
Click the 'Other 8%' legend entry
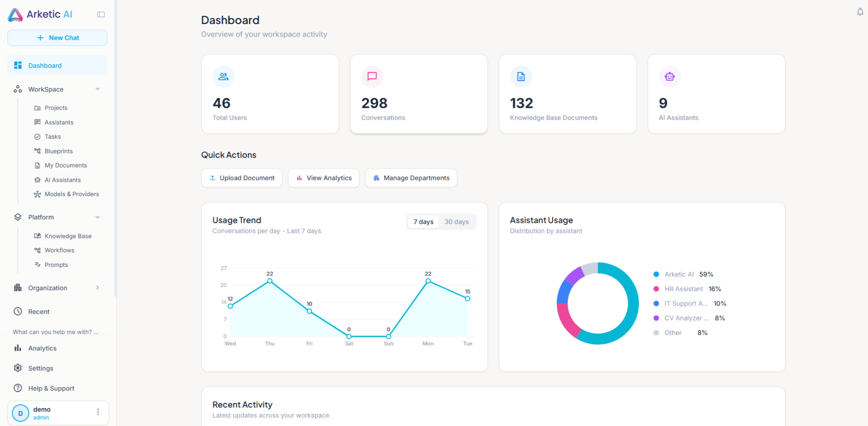click(680, 333)
